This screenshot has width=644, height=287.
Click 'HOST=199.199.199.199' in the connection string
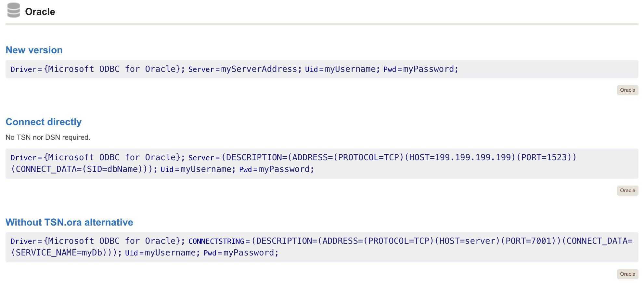[460, 158]
